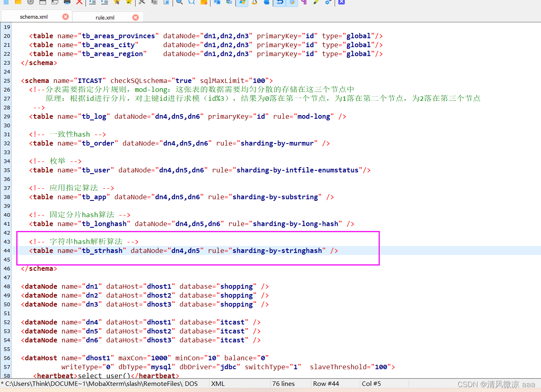Screen dimensions: 541x392
Task: Click the heartbeat select user() line
Action: (106, 375)
